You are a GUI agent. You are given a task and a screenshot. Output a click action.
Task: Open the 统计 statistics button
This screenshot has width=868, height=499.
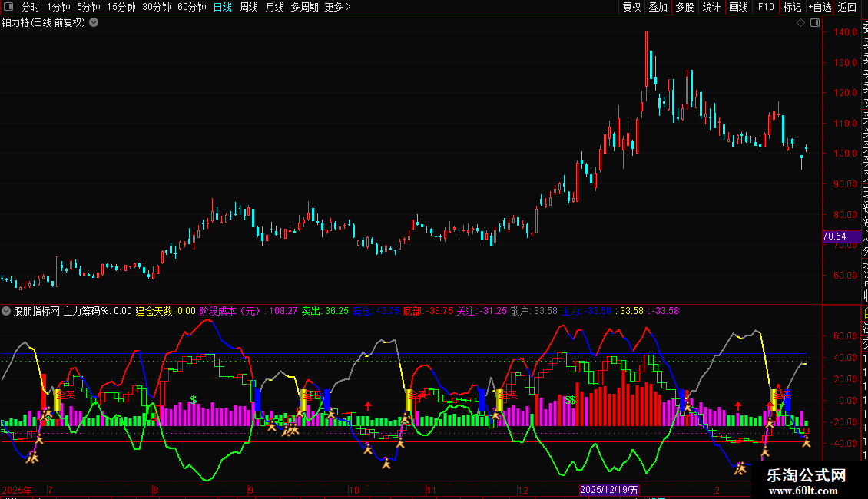711,7
